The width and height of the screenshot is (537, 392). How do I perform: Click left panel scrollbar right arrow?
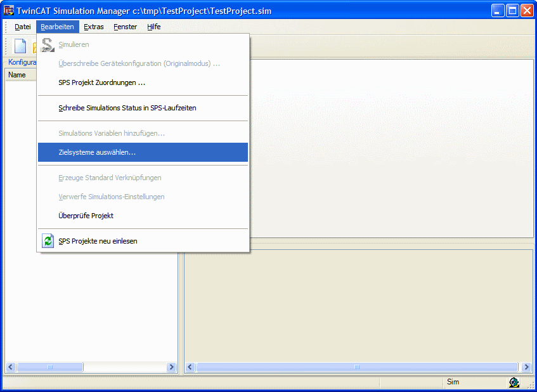coord(171,367)
